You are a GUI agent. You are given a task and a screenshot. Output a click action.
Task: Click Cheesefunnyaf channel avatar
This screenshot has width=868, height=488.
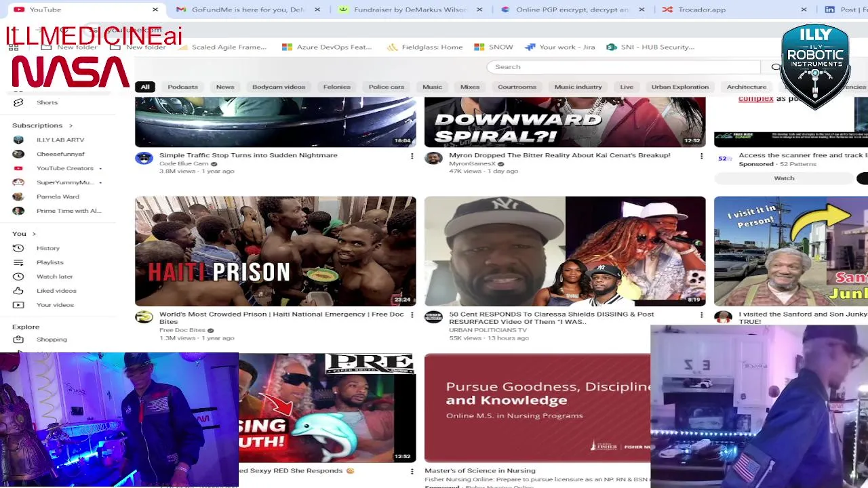pyautogui.click(x=18, y=154)
